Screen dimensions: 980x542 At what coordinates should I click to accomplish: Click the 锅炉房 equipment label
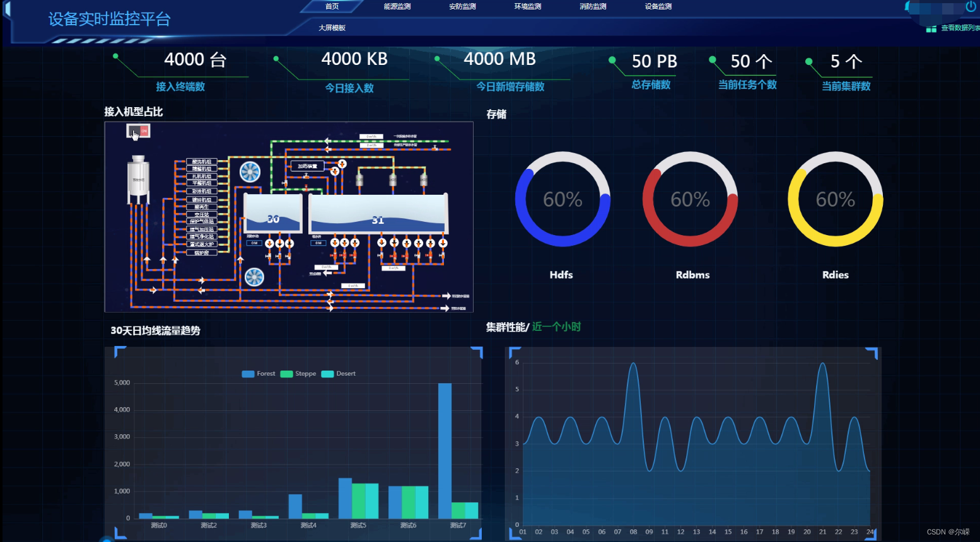click(x=202, y=252)
